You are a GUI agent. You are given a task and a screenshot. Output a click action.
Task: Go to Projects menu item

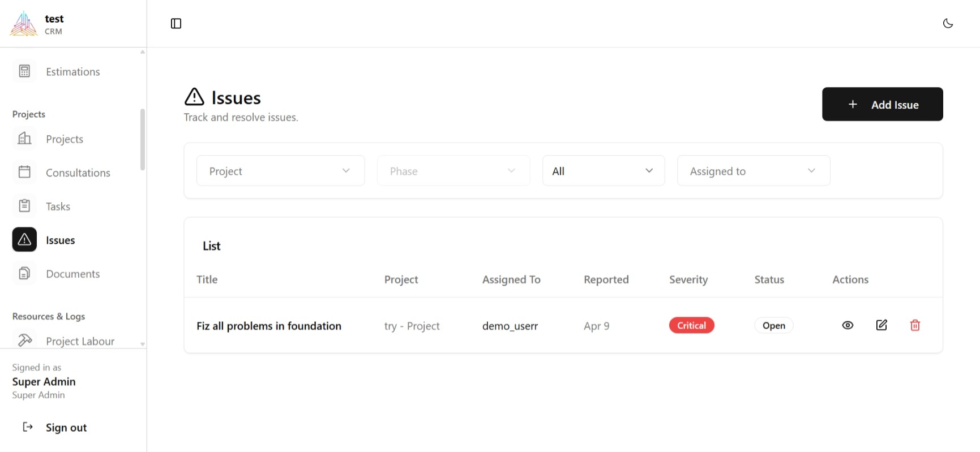65,139
